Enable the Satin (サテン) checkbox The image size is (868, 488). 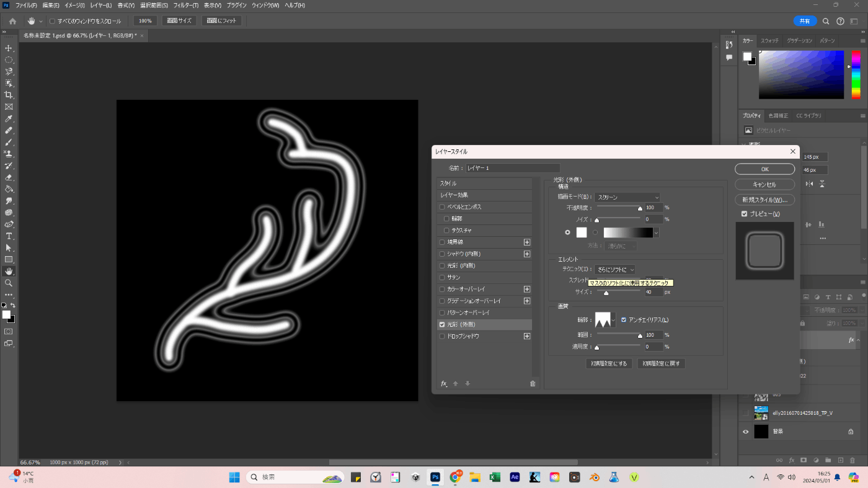442,277
